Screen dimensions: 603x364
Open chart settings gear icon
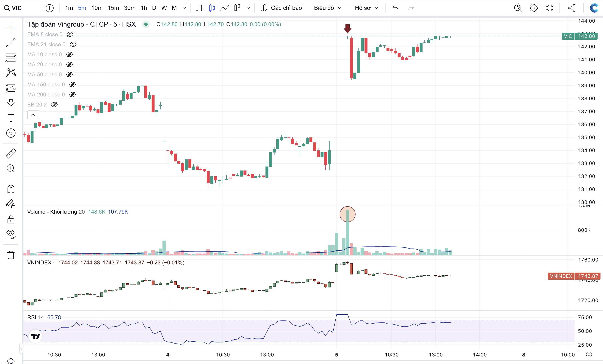pyautogui.click(x=533, y=8)
